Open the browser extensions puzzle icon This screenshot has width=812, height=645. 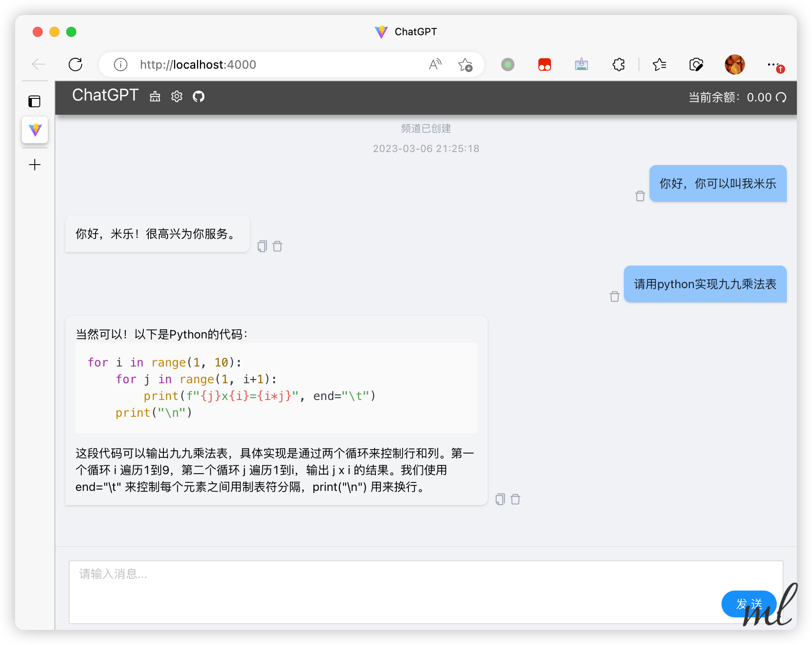[618, 64]
